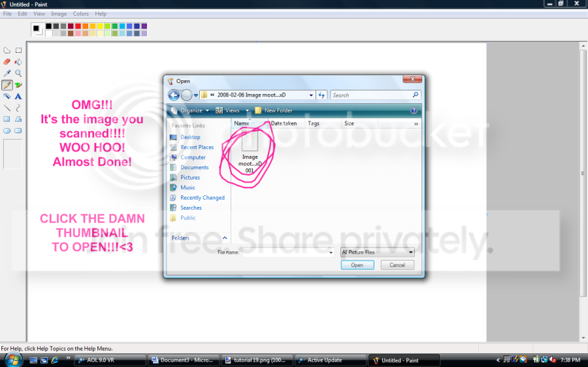Go back in the Open dialog
The width and height of the screenshot is (588, 367).
[174, 95]
